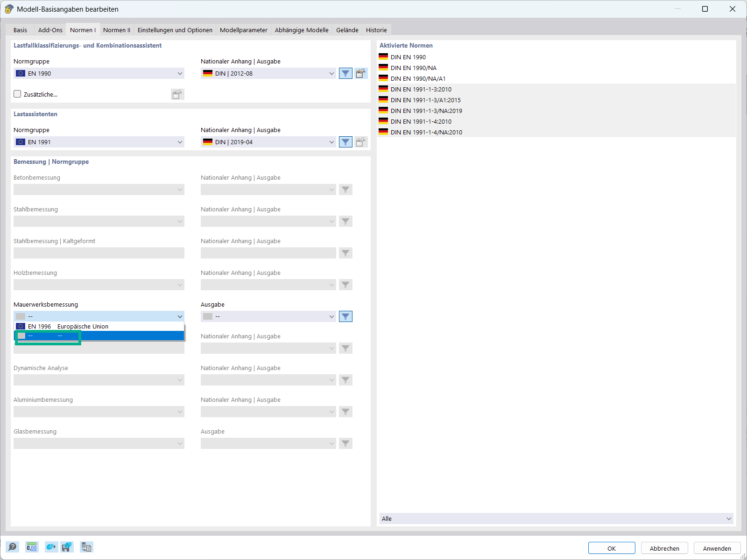The height and width of the screenshot is (560, 747).
Task: Open the edit icon beside DIN | 2012-08
Action: click(361, 73)
